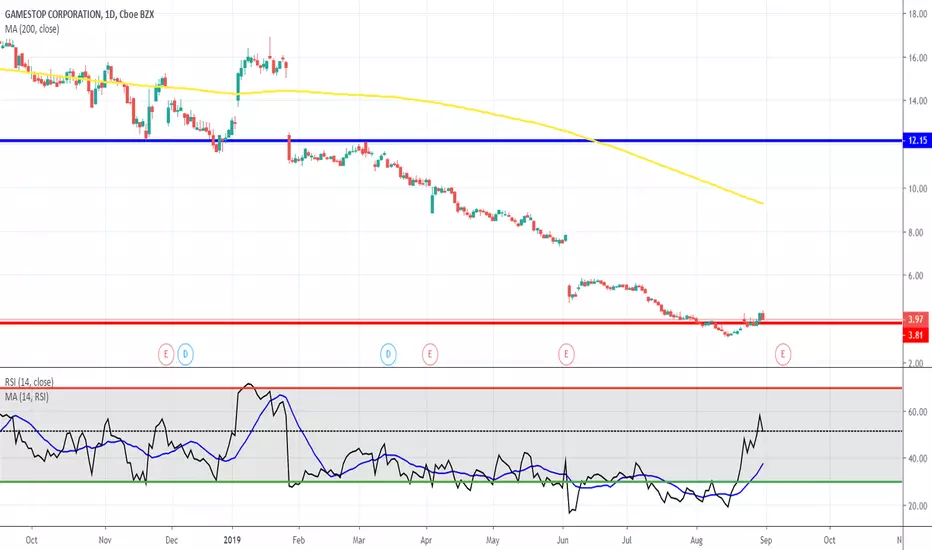Open the D dividend marker in mid-March
932x550 pixels.
tap(388, 354)
